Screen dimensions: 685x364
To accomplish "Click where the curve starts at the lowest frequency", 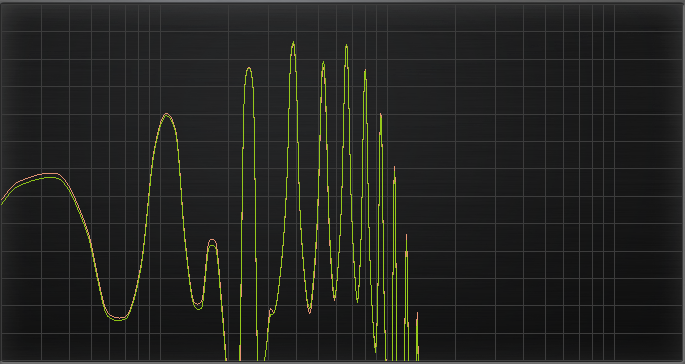I will click(x=2, y=202).
